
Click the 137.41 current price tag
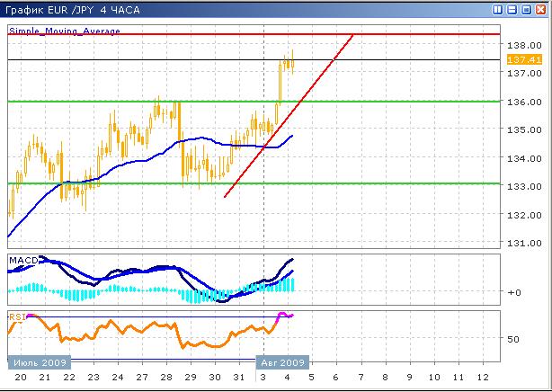(517, 59)
